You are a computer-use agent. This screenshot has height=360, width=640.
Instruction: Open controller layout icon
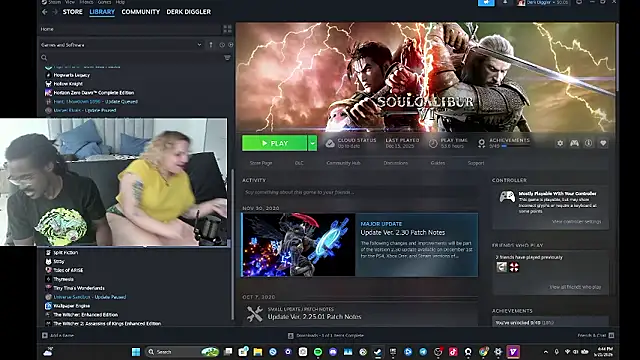pyautogui.click(x=574, y=143)
